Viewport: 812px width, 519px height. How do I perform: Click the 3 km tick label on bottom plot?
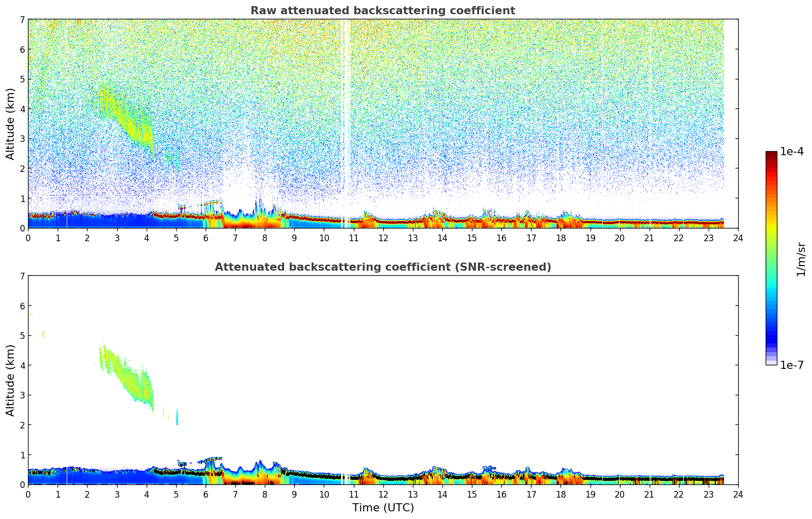[22, 395]
